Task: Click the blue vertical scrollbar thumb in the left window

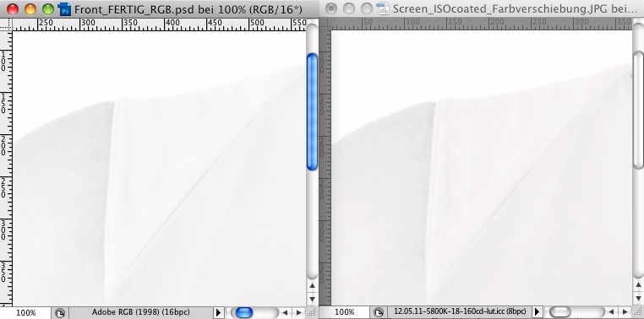Action: pyautogui.click(x=312, y=111)
